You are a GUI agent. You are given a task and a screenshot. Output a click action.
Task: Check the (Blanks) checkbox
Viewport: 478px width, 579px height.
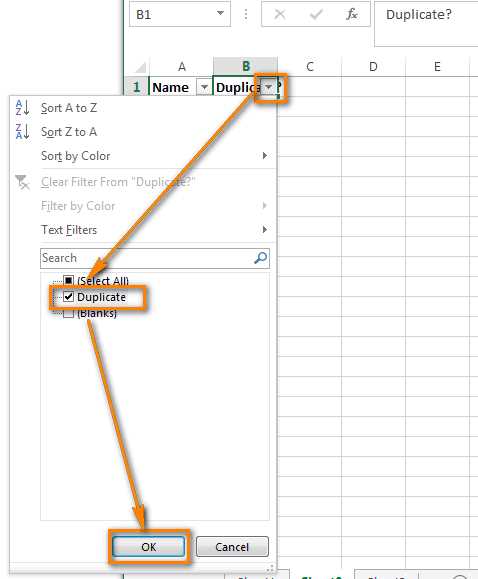tap(69, 313)
